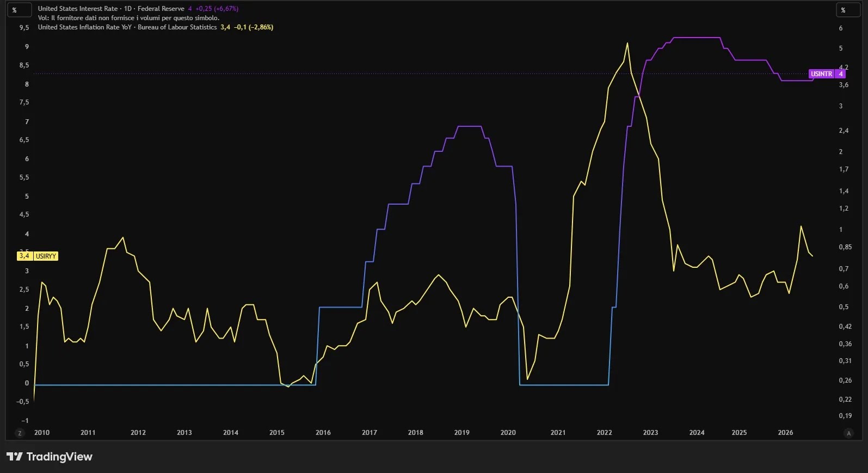Click the purple +0,25 change value in the legend
The height and width of the screenshot is (473, 868).
tap(204, 9)
